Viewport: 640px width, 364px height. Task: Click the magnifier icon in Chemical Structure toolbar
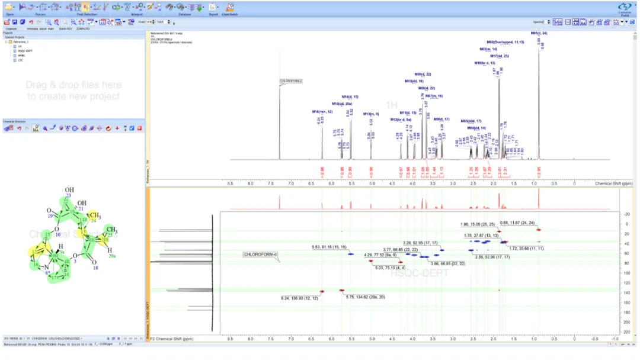point(45,128)
